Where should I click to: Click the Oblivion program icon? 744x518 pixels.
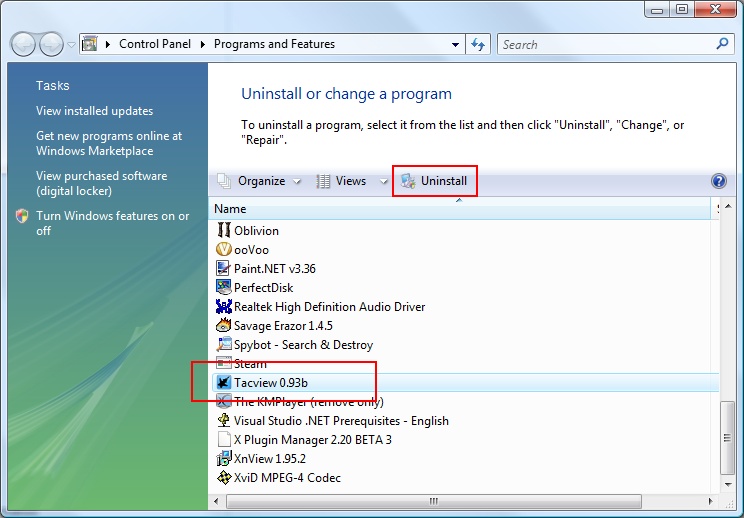point(223,230)
